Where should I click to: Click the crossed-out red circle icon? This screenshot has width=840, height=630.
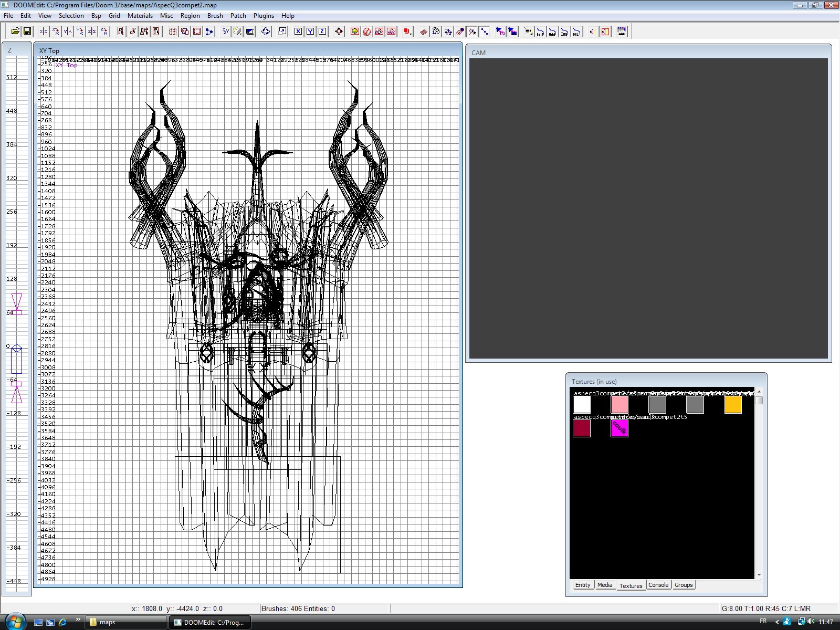pos(367,31)
